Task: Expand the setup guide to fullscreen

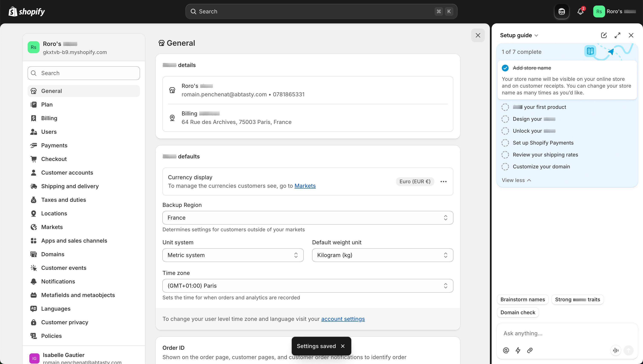Action: click(x=617, y=35)
